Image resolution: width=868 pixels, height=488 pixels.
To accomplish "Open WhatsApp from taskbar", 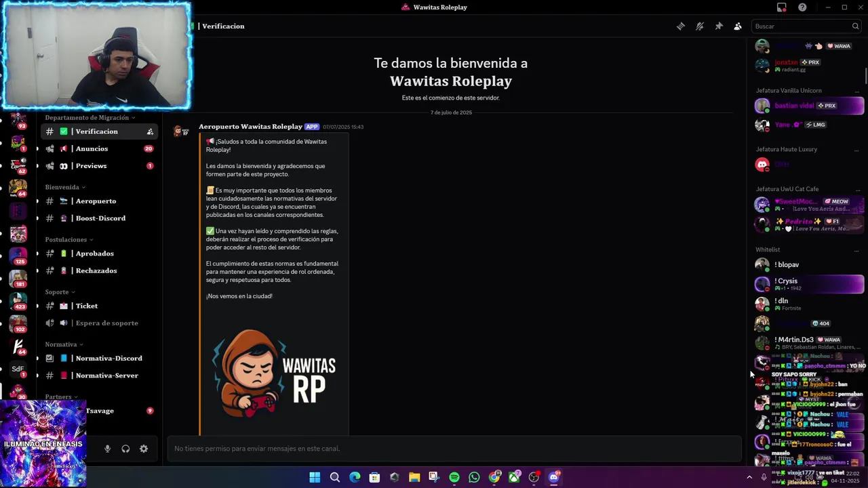I will (474, 478).
